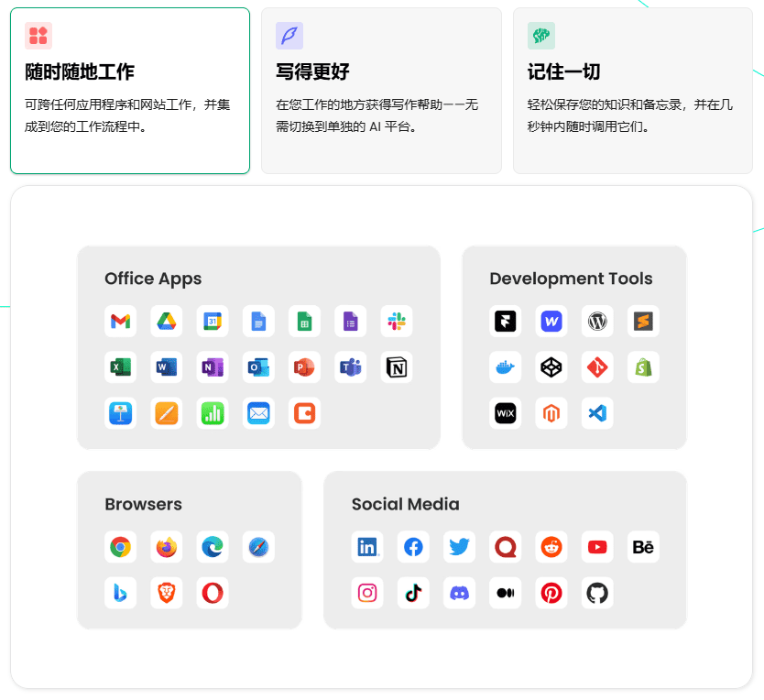Click the orange C app icon
This screenshot has height=700, width=764.
[304, 413]
